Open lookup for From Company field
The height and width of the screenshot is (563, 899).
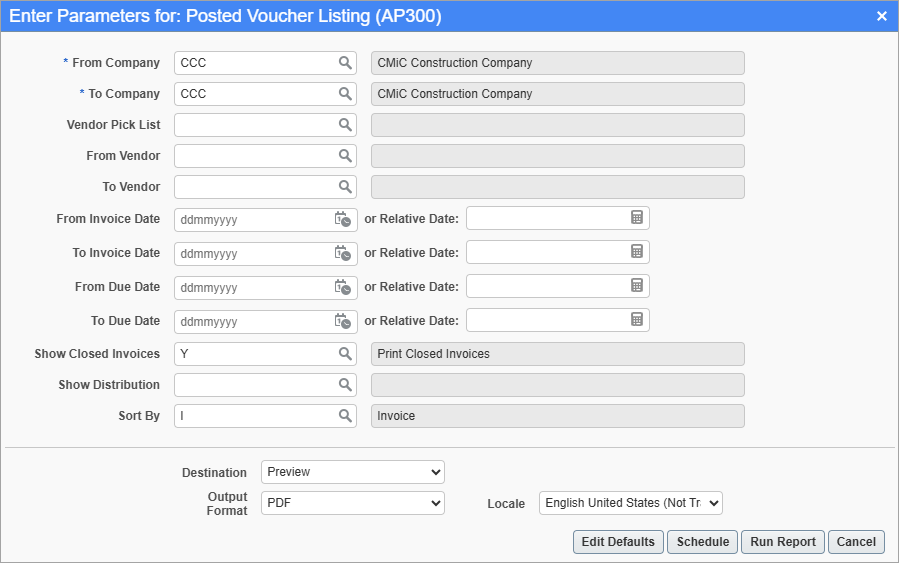pos(345,62)
